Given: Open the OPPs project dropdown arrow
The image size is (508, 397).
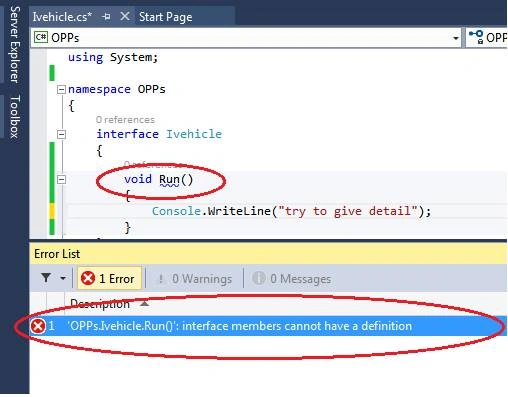Looking at the screenshot, I should (456, 38).
